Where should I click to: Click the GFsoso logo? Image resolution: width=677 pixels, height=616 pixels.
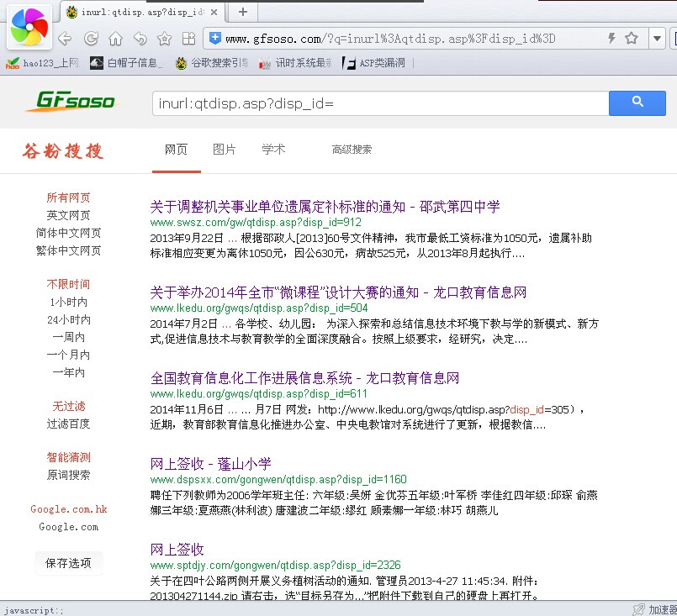point(71,102)
